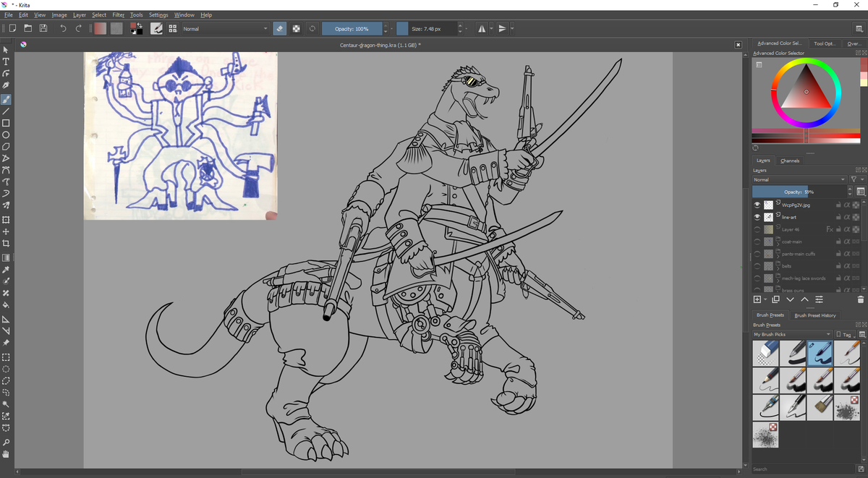The image size is (868, 478).
Task: Open the brush blending mode dropdown
Action: [225, 28]
